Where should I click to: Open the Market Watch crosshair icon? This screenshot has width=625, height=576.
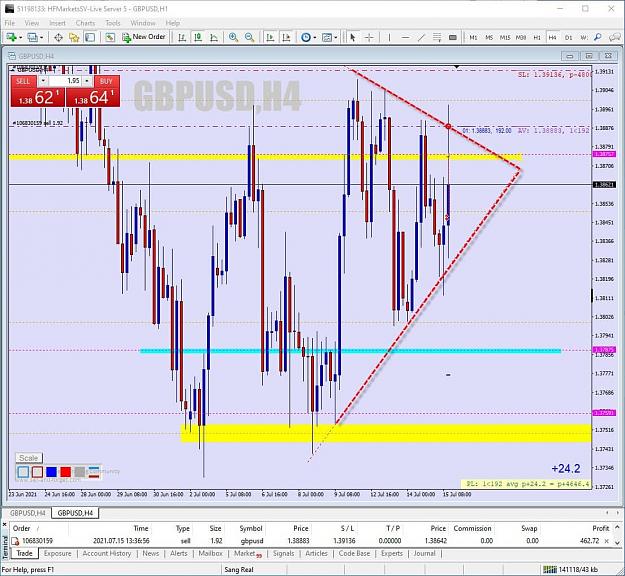point(58,37)
